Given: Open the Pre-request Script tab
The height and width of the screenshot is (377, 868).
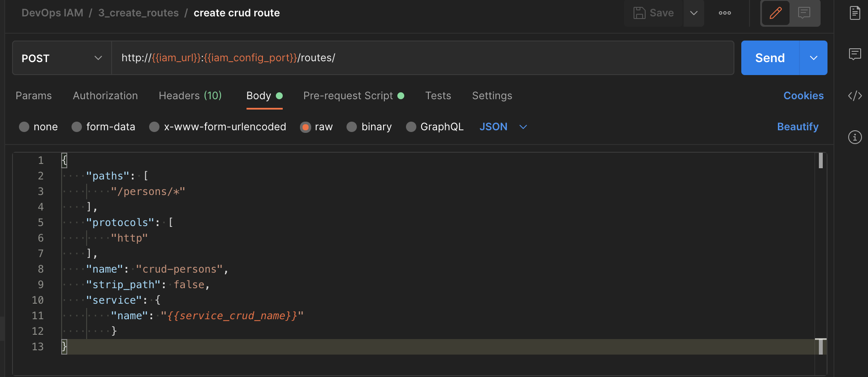Looking at the screenshot, I should pos(353,96).
